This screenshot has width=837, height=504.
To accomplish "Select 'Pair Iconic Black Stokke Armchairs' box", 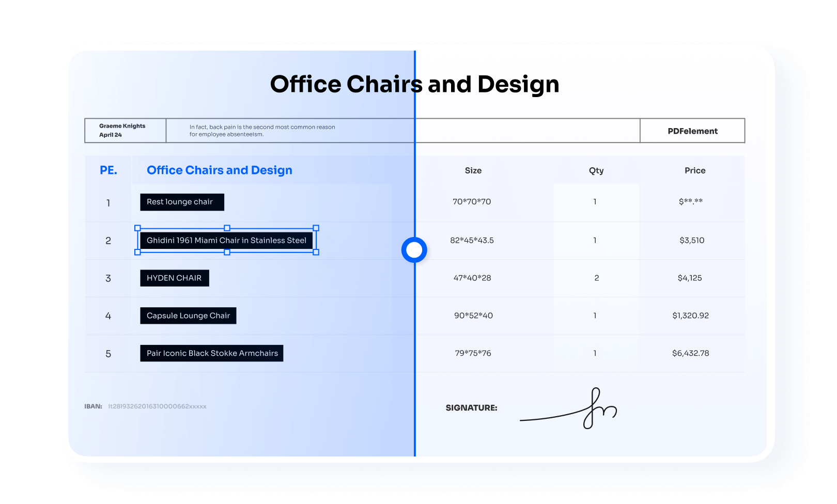I will [212, 353].
